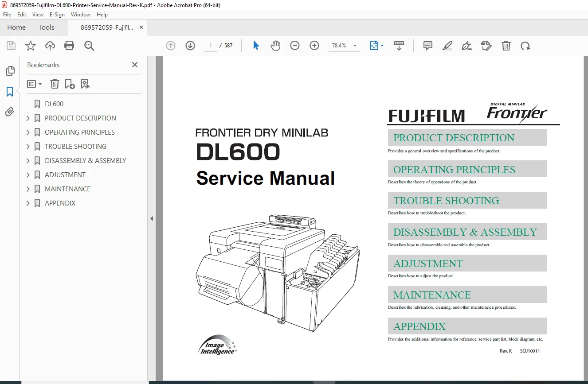Jump to PRODUCT DESCRIPTION bookmark
This screenshot has height=384, width=588.
(80, 118)
